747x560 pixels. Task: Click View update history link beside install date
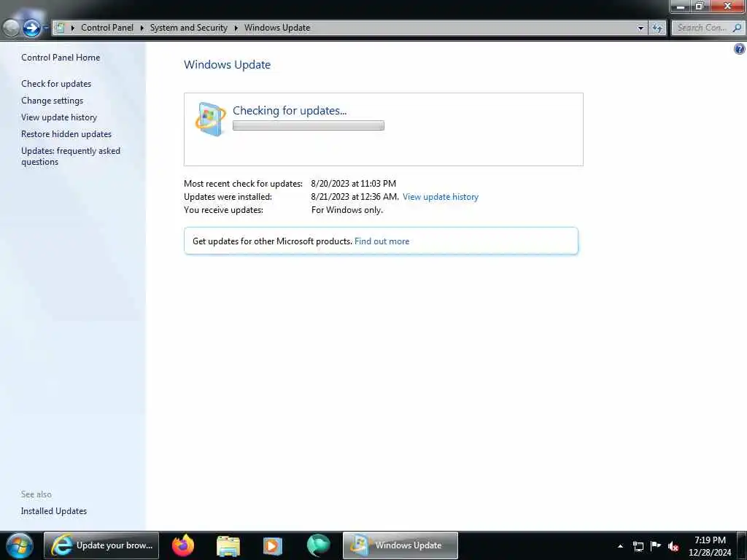(440, 197)
